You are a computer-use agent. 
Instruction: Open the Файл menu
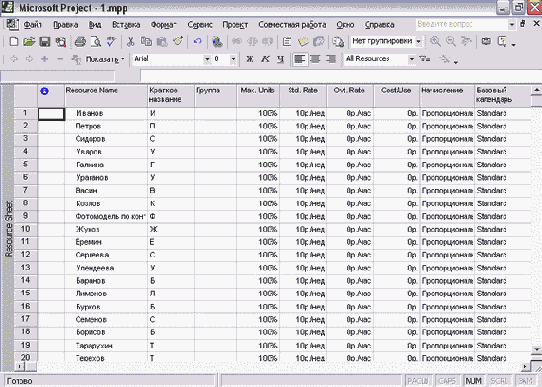(x=32, y=25)
